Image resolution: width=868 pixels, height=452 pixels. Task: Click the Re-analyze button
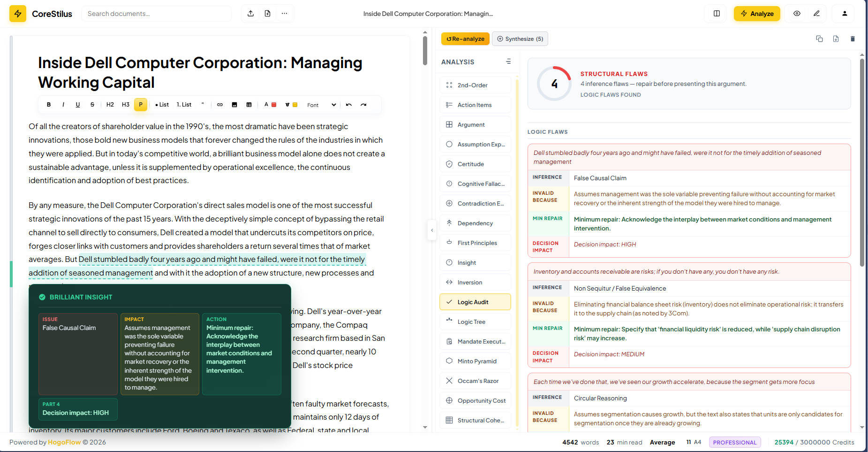465,38
